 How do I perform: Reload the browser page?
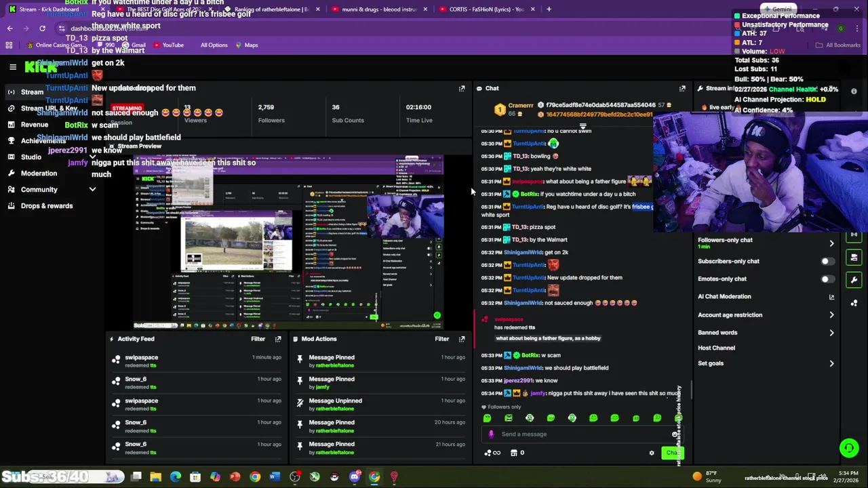click(42, 28)
